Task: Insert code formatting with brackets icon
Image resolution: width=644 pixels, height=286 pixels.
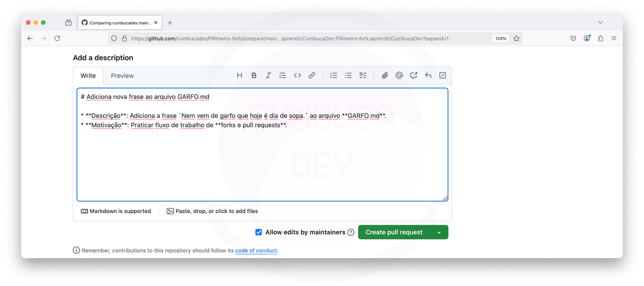Action: tap(297, 75)
